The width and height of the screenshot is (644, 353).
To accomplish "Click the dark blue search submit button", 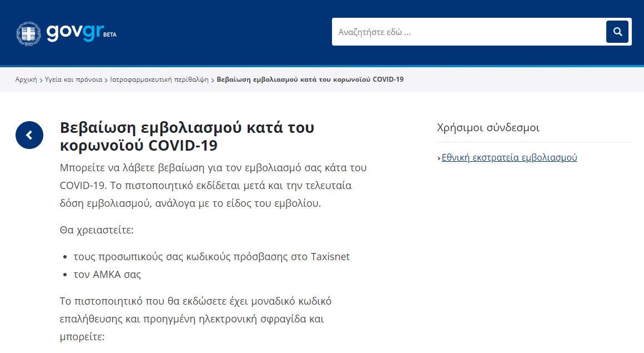I will click(617, 32).
